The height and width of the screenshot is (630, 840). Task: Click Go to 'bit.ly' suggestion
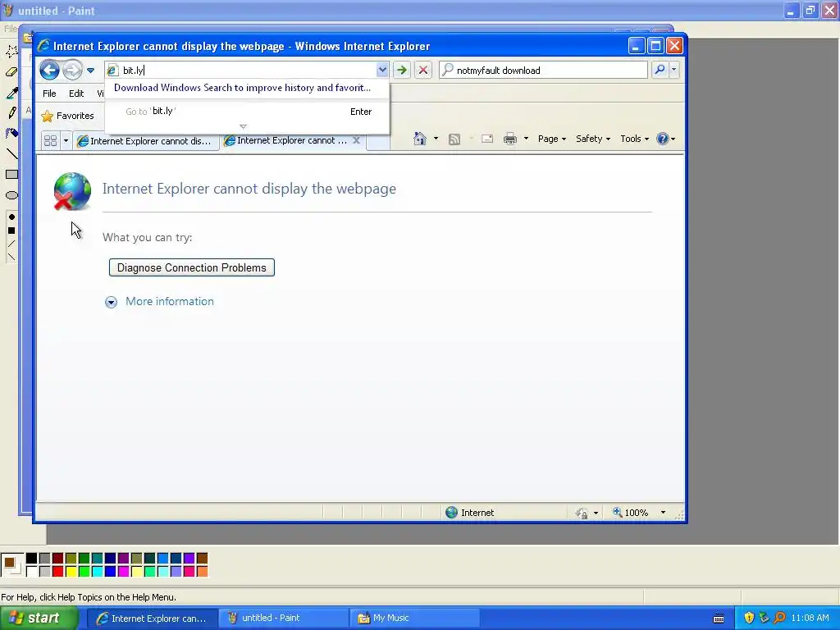coord(247,112)
